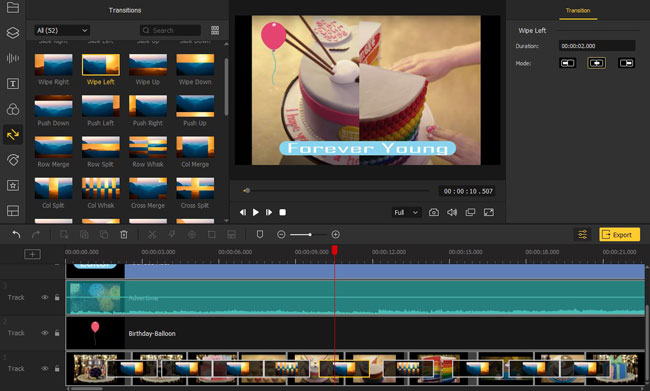Add a new track with plus button

click(x=32, y=254)
